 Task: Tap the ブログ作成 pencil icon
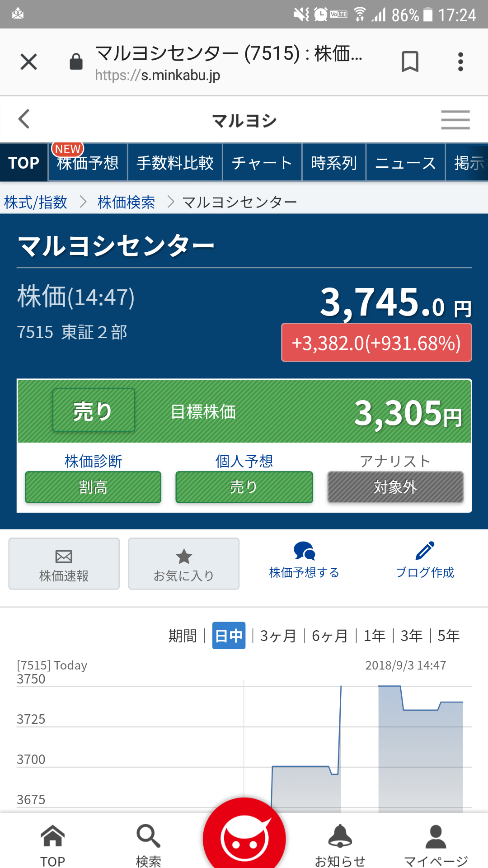click(425, 551)
